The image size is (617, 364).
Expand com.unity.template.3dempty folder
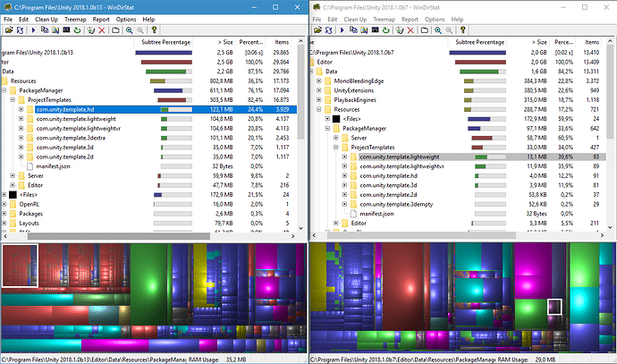coord(344,204)
